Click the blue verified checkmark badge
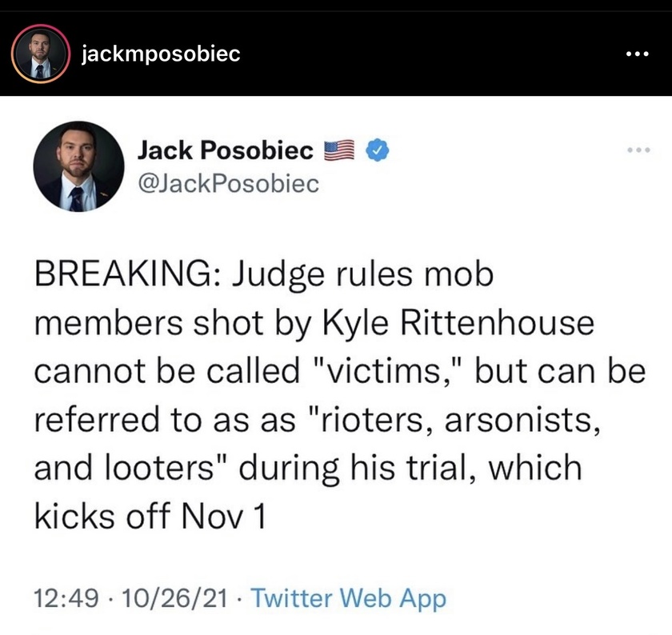 (377, 150)
